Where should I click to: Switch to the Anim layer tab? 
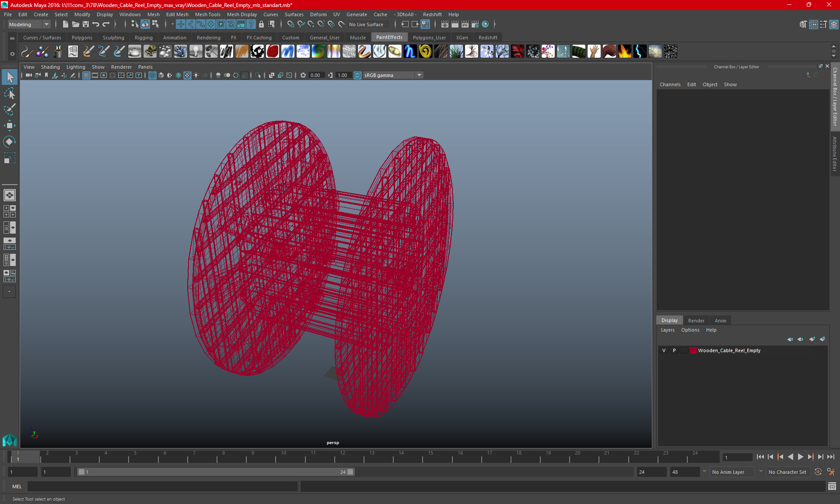[x=720, y=321]
